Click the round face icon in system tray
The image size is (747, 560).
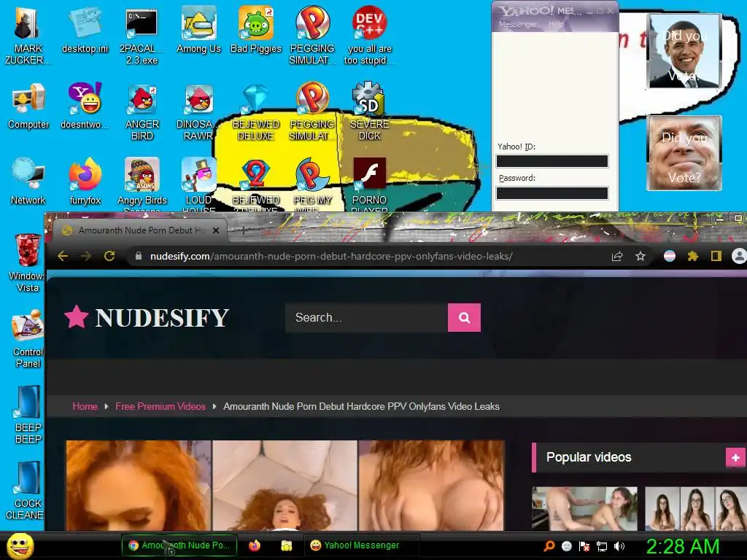pyautogui.click(x=566, y=546)
